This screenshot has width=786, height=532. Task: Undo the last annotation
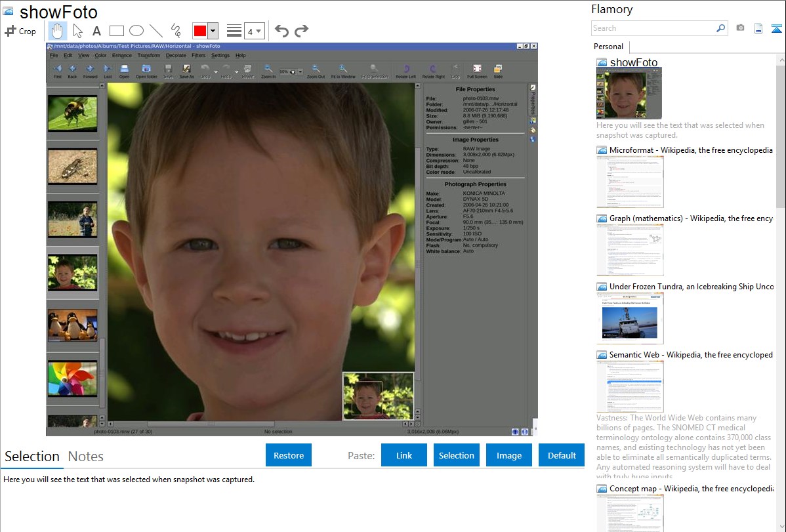tap(281, 31)
